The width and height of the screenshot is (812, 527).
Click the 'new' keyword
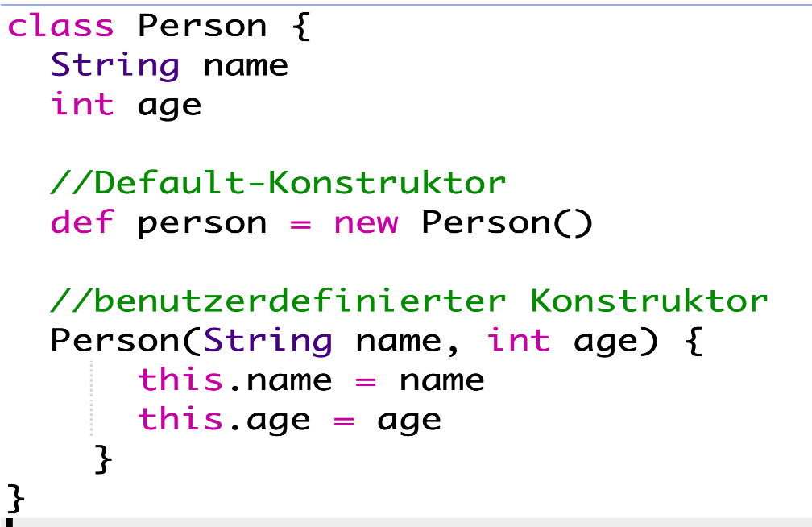click(366, 223)
